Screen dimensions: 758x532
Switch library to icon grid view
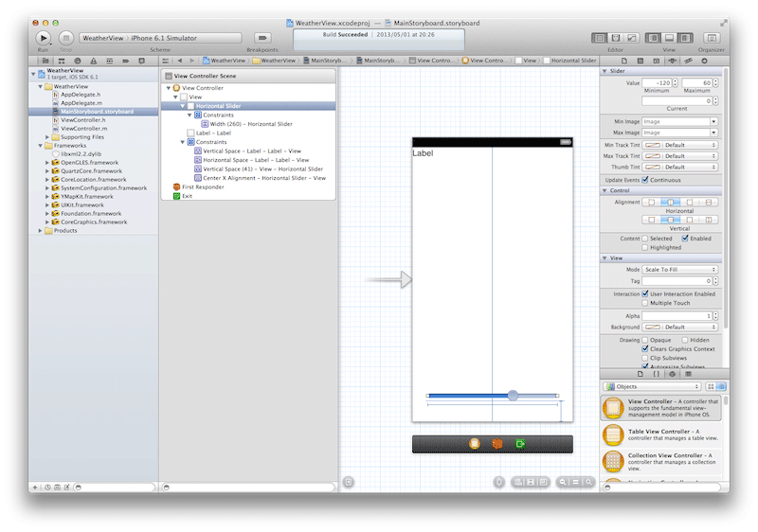pyautogui.click(x=710, y=386)
